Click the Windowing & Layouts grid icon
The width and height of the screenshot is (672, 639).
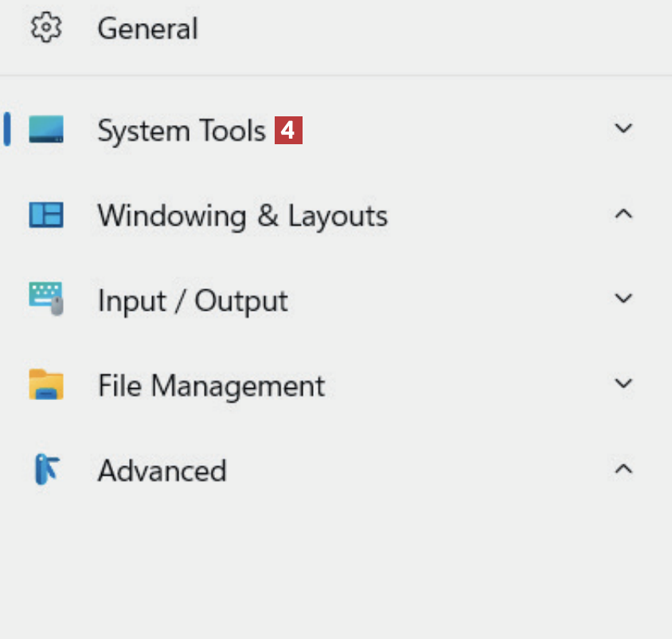46,215
